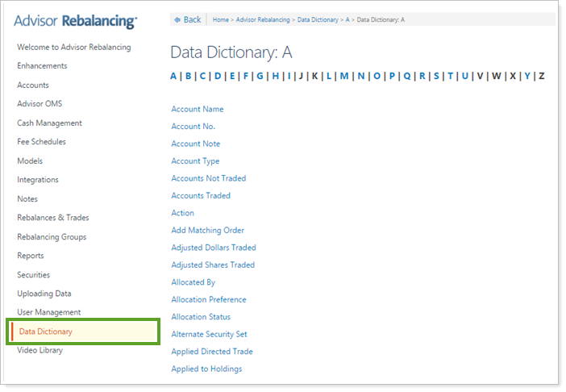
Task: Select User Management in the sidebar
Action: click(x=49, y=312)
